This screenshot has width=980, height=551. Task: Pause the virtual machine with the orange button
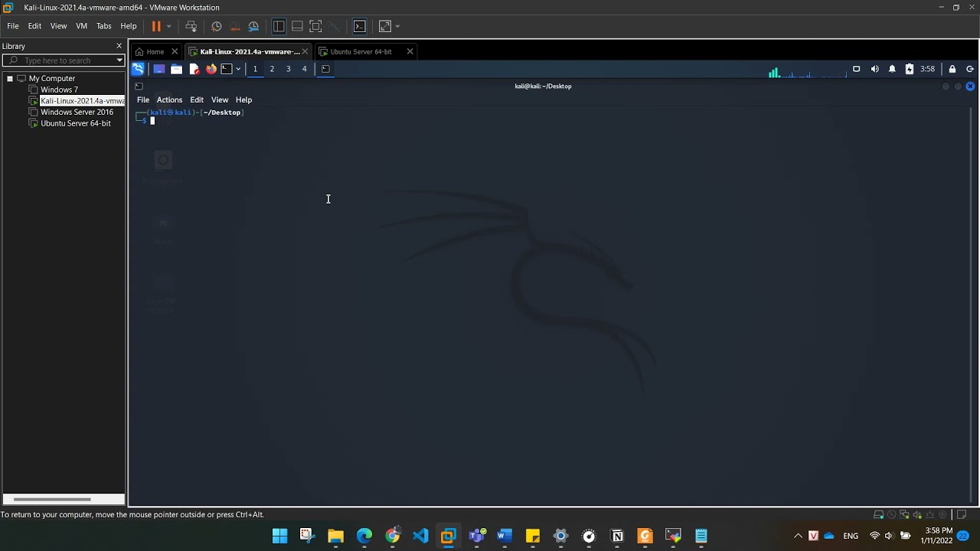tap(156, 26)
